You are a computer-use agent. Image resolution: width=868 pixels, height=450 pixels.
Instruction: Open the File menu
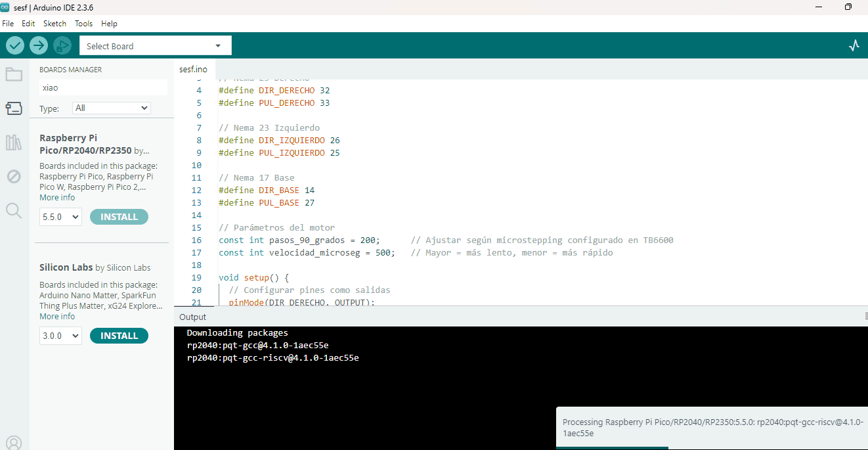[8, 23]
